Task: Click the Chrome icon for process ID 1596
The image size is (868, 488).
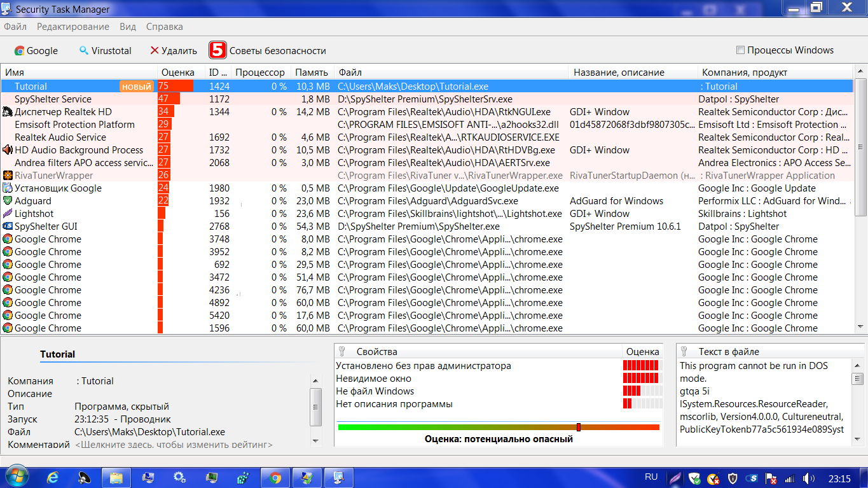Action: pos(8,328)
